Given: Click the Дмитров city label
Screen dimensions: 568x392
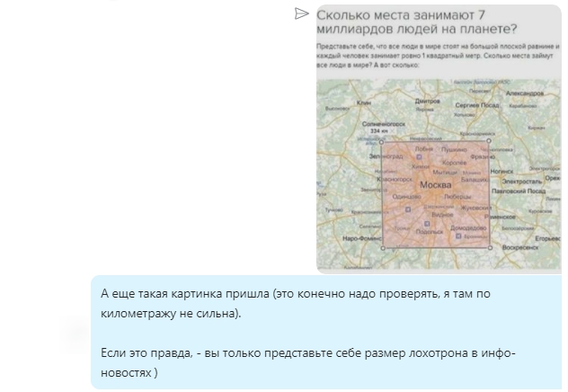Looking at the screenshot, I should pos(428,102).
